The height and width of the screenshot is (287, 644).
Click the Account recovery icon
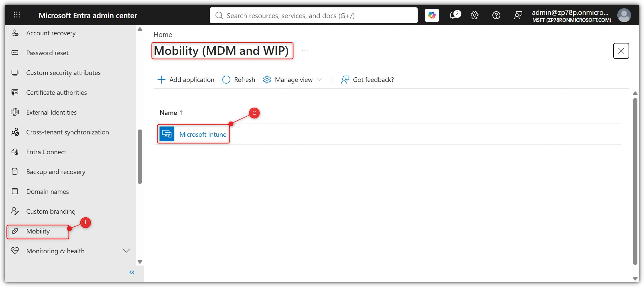click(15, 33)
